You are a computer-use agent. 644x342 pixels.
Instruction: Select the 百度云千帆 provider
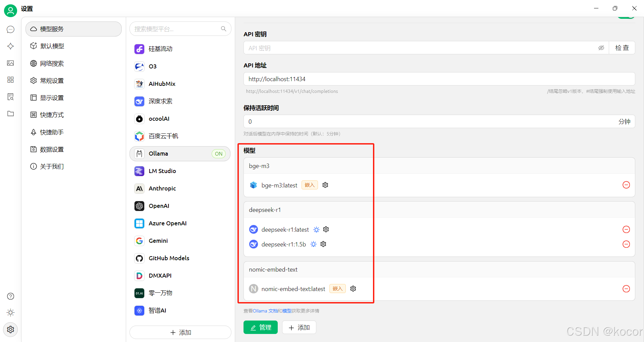tap(180, 136)
